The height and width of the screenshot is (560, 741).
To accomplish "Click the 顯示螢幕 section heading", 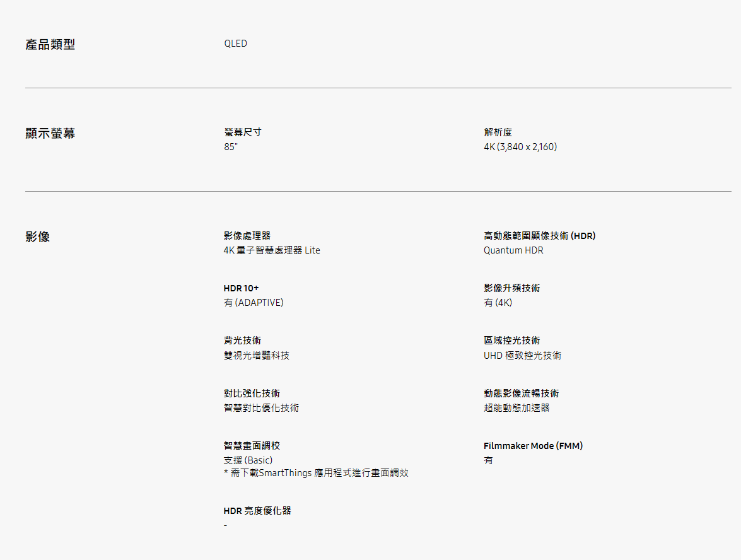I will pos(50,134).
